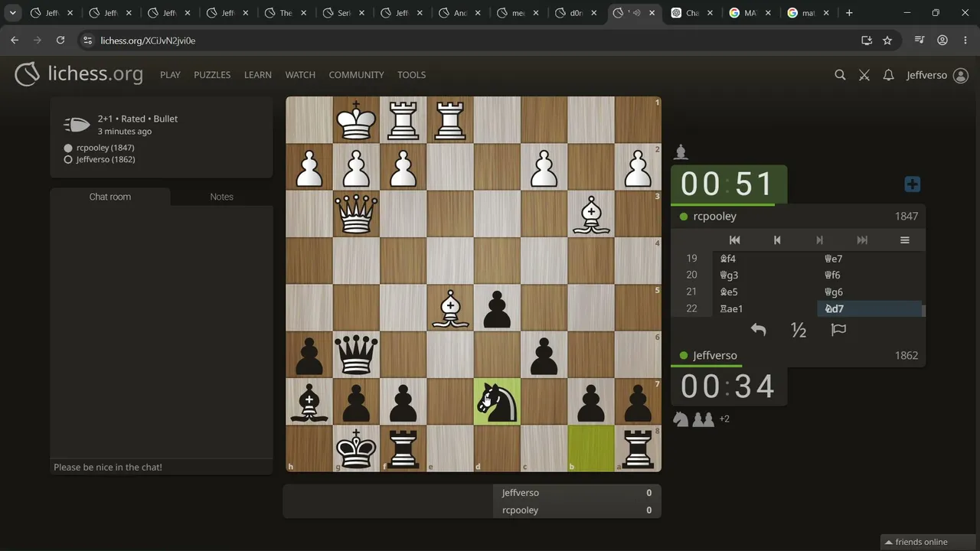
Task: Click the white bishop on b3
Action: click(x=591, y=214)
